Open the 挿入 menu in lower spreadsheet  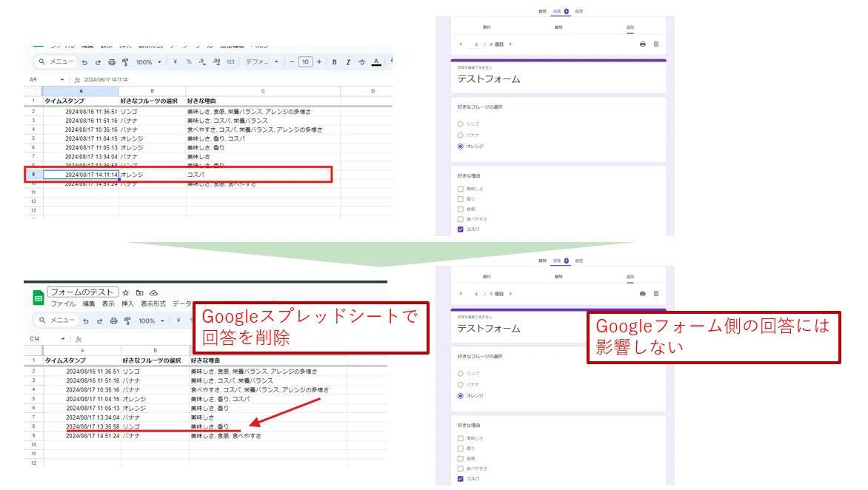127,303
